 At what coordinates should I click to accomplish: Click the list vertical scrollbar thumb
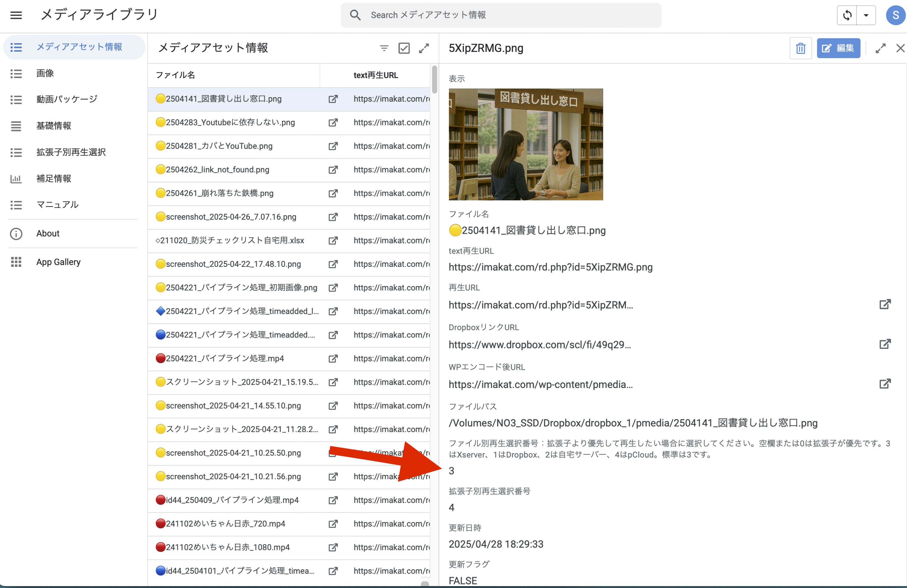(x=435, y=79)
